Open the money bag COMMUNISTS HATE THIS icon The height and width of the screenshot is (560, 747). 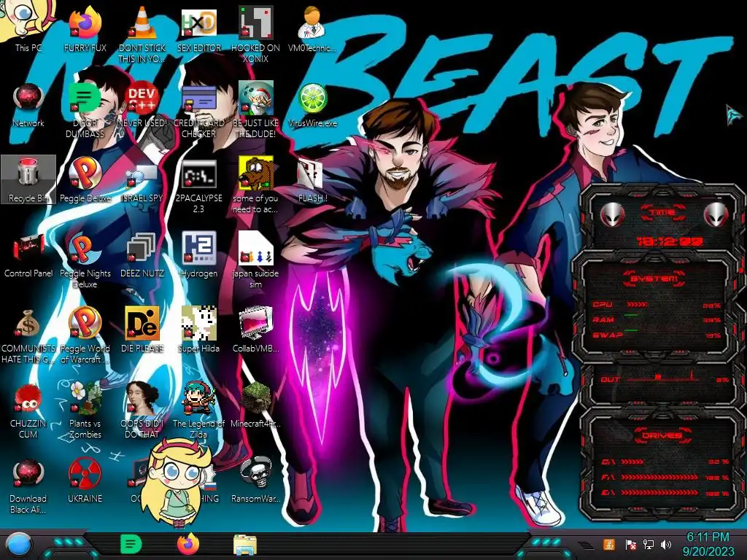(x=28, y=335)
